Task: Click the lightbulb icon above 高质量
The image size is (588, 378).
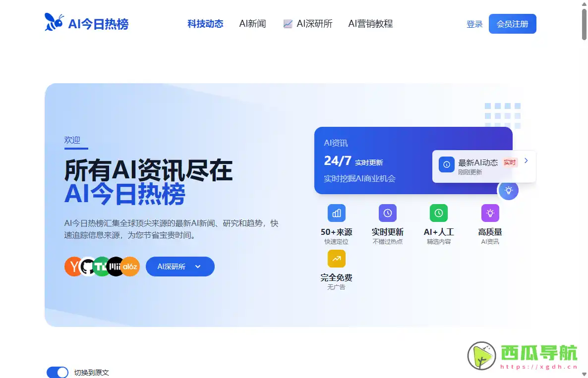Action: 490,213
